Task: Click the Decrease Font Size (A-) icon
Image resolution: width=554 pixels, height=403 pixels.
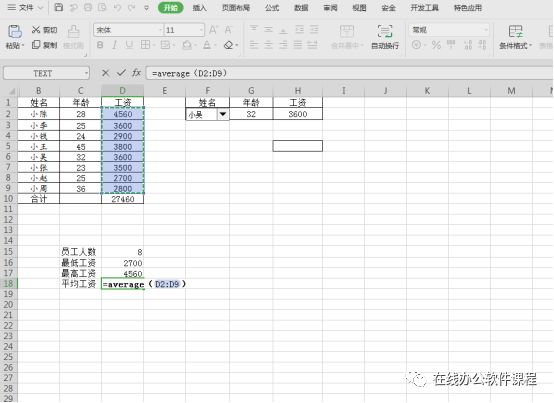Action: [x=228, y=30]
